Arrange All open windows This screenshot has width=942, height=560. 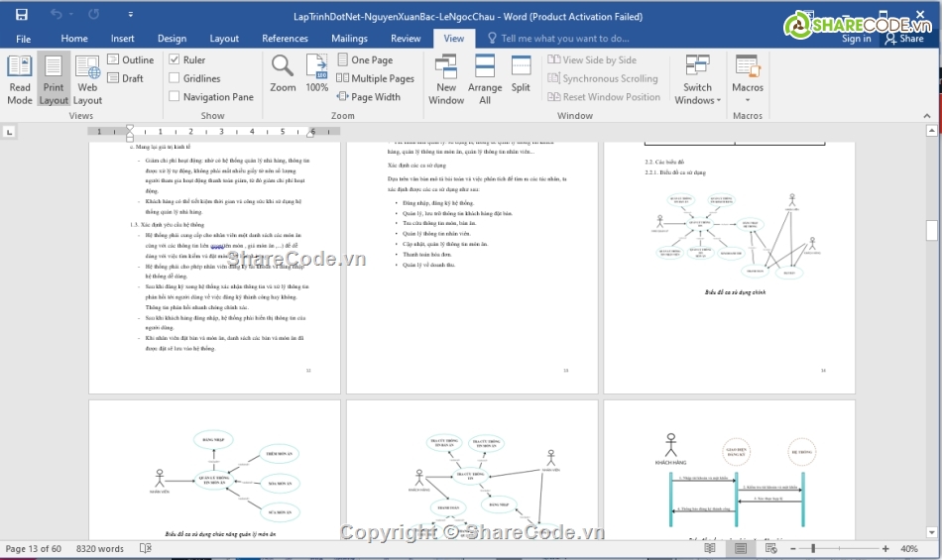pyautogui.click(x=485, y=80)
